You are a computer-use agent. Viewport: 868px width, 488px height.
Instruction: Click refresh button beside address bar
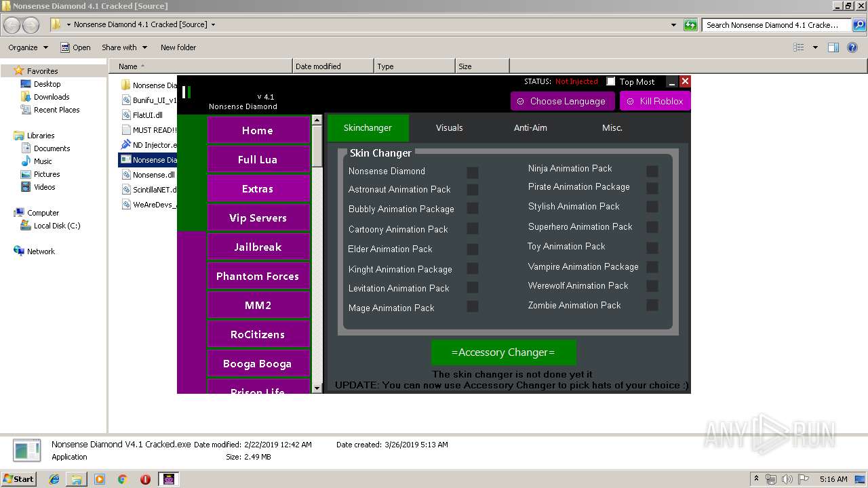click(x=690, y=25)
